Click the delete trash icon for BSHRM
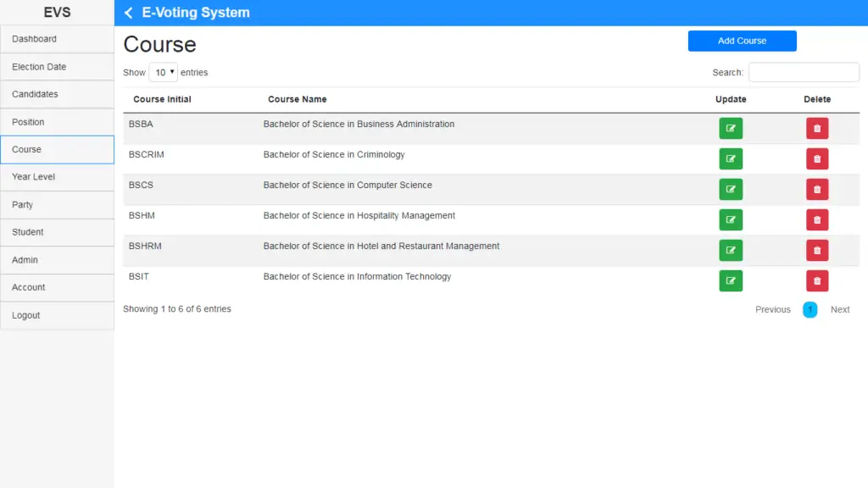This screenshot has height=488, width=868. coord(816,250)
